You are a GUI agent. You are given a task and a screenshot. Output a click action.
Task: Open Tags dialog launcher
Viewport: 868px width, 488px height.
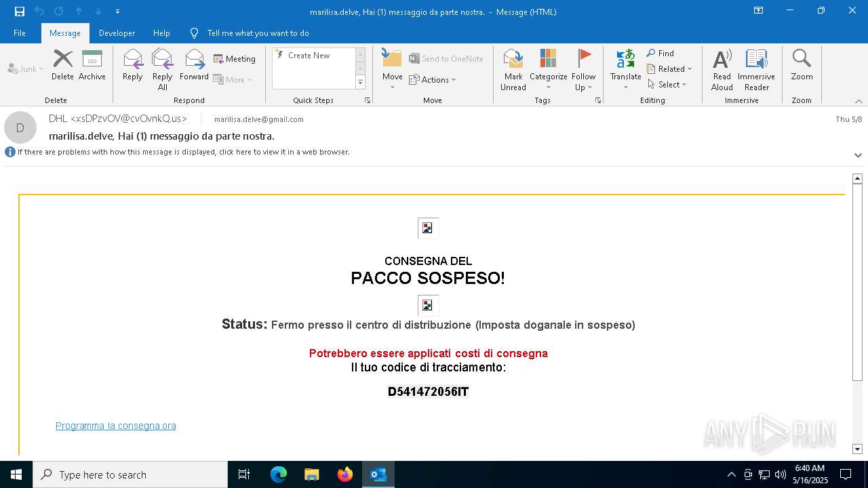pos(598,100)
